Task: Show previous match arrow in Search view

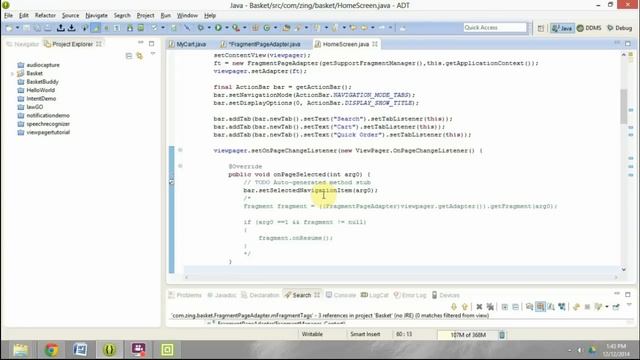Action: (x=464, y=307)
